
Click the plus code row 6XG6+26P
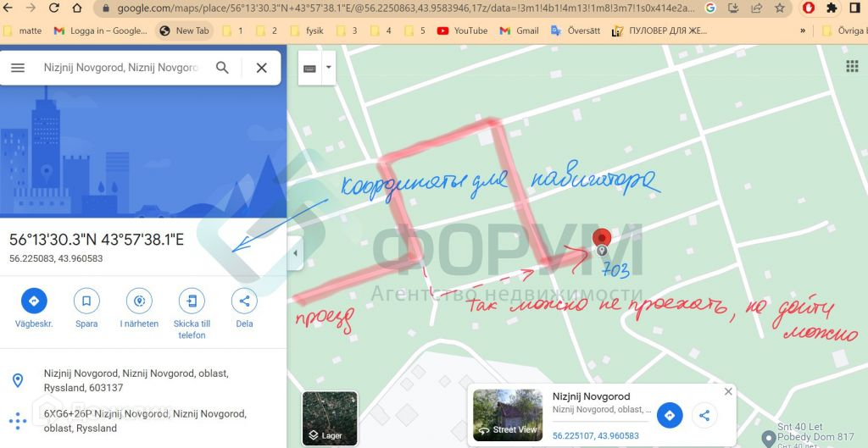(144, 421)
